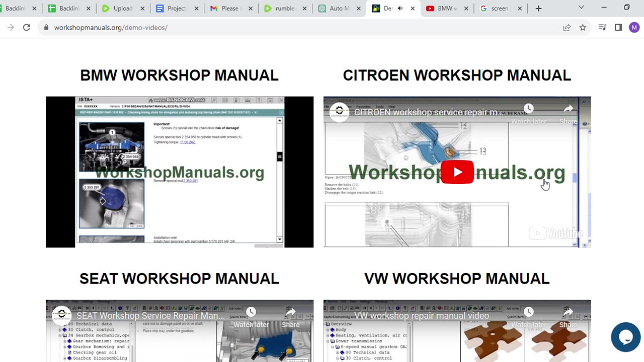This screenshot has height=362, width=644.
Task: Switch to the second Backlinks sheet tab
Action: point(69,8)
